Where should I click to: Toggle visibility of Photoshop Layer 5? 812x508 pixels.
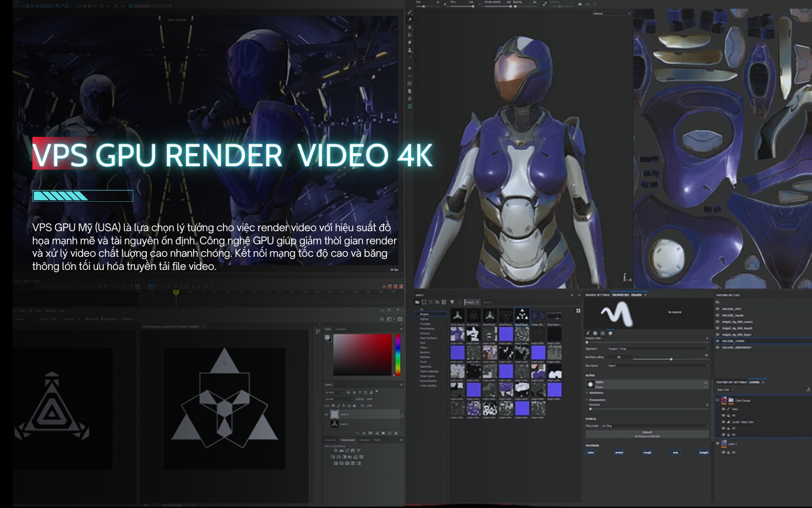(326, 414)
